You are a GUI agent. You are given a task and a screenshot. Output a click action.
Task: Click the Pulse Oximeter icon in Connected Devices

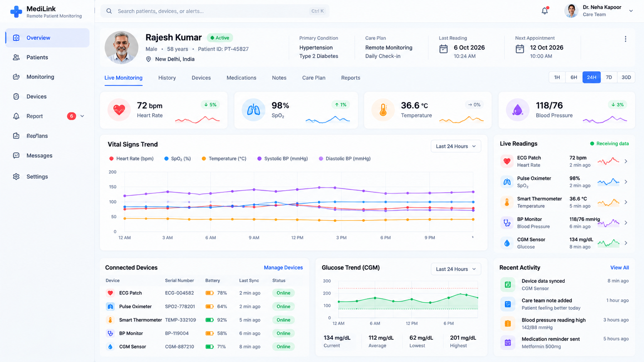point(110,307)
